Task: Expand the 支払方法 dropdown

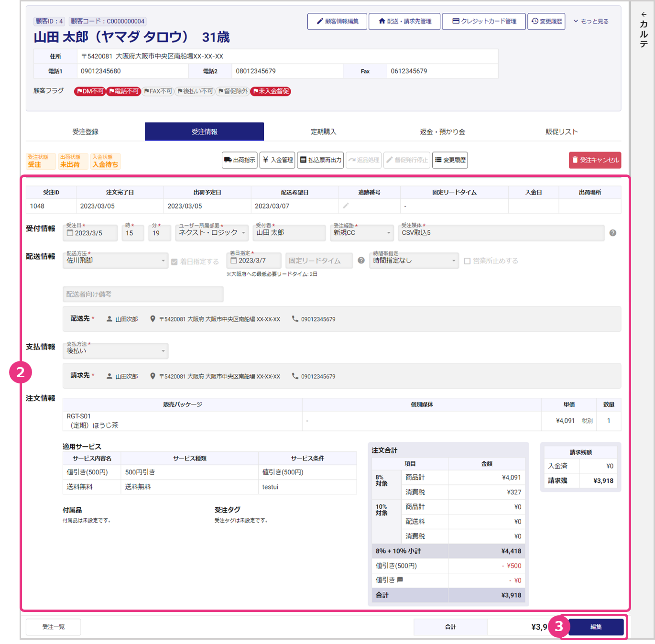Action: (x=116, y=351)
